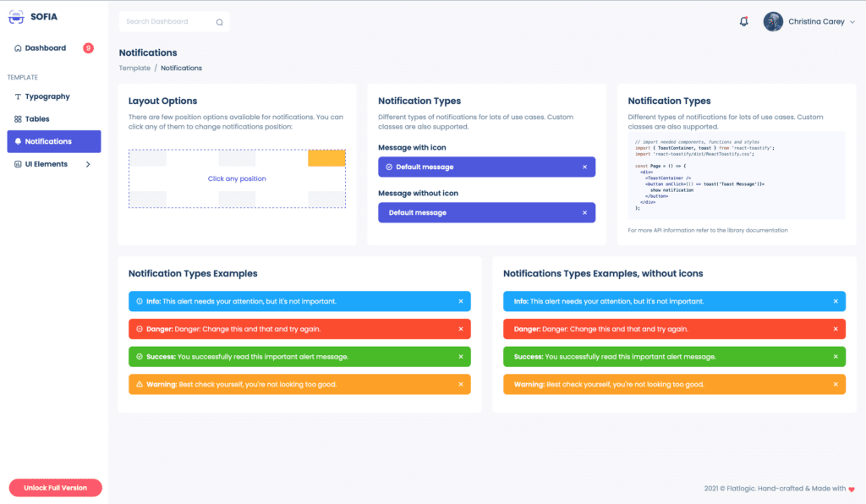Screen dimensions: 866x504
Task: Click the 'Click any position' text
Action: click(237, 179)
